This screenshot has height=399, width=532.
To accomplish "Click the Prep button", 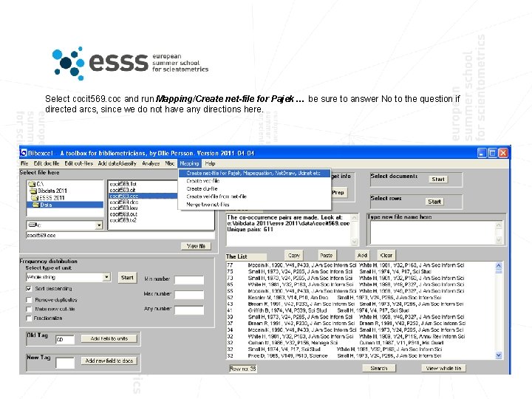I will coord(338,193).
